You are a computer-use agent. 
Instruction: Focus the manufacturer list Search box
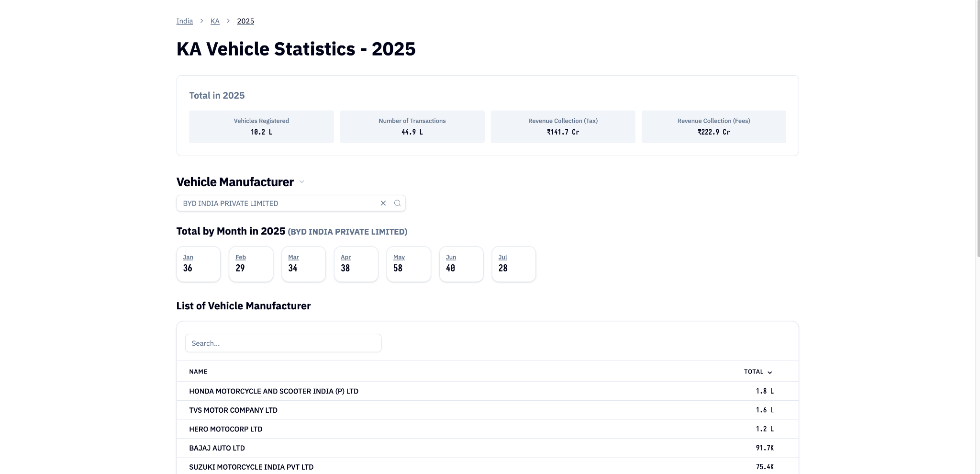pos(283,343)
